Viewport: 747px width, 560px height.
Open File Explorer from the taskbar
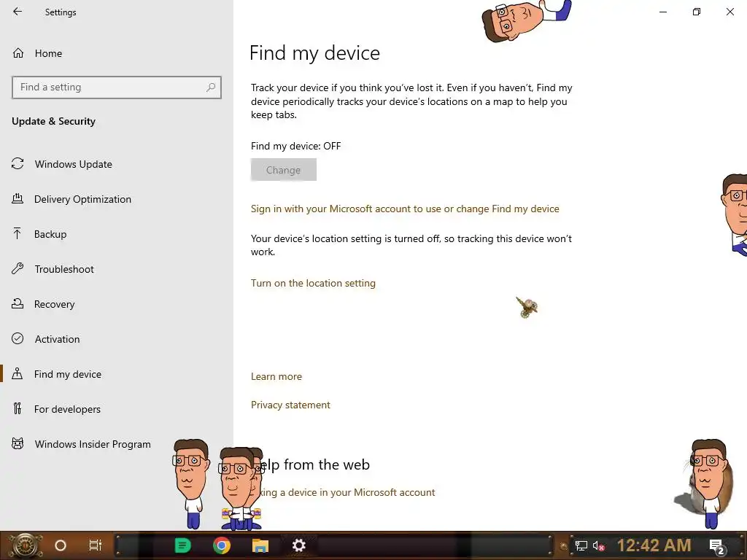(x=260, y=545)
